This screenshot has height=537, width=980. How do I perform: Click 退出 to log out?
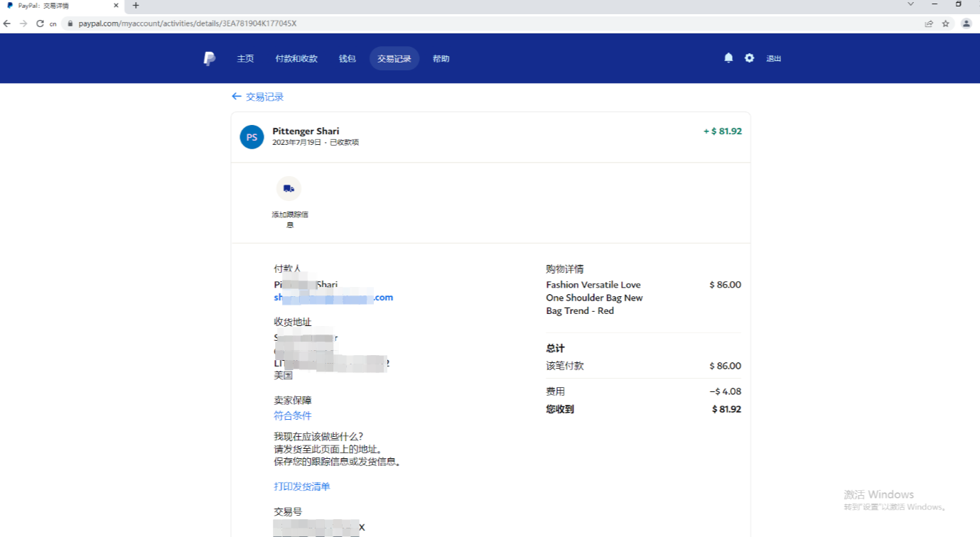773,59
